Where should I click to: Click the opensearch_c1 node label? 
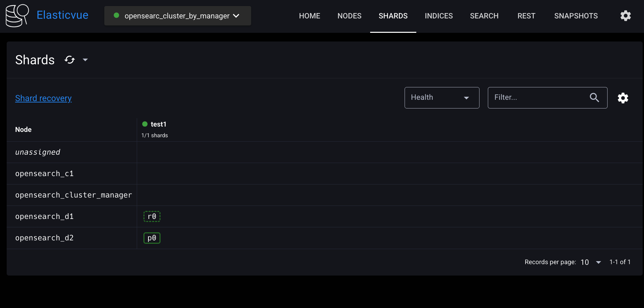point(44,173)
